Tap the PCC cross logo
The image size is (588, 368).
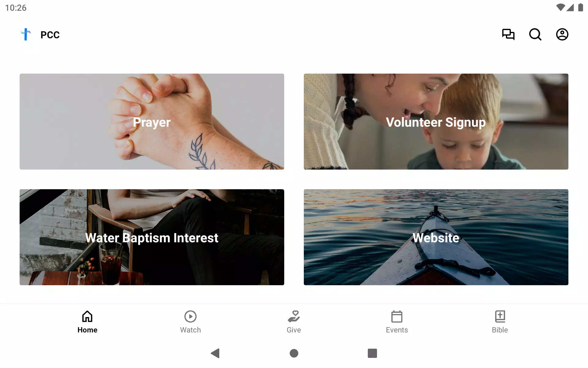[26, 34]
